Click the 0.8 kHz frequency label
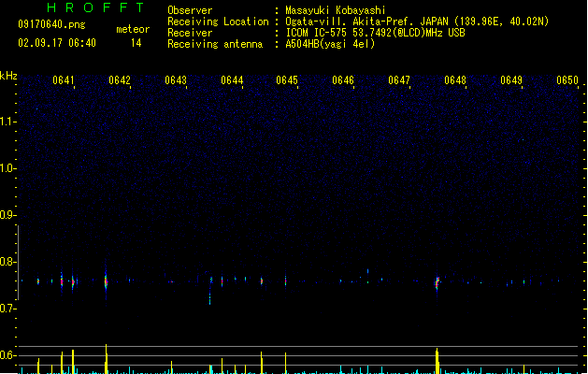Screen dimensions: 588x374 point(7,262)
